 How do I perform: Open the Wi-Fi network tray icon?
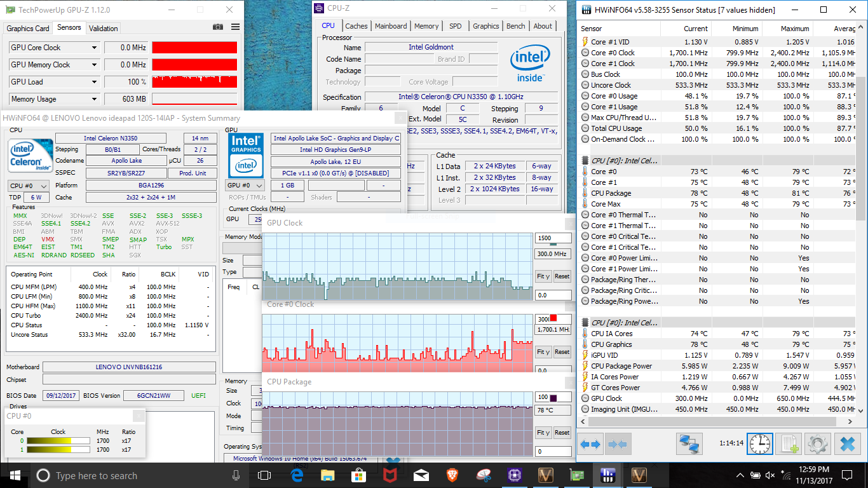coord(786,475)
